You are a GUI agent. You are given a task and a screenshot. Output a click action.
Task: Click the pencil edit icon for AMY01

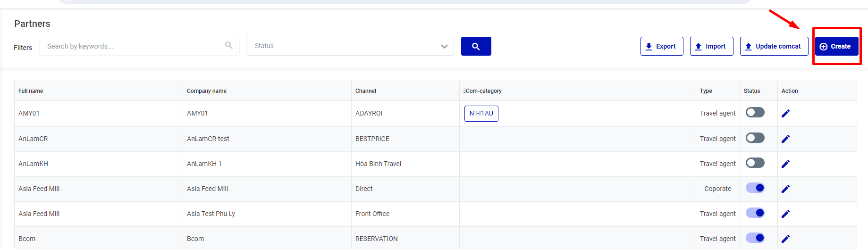[785, 114]
